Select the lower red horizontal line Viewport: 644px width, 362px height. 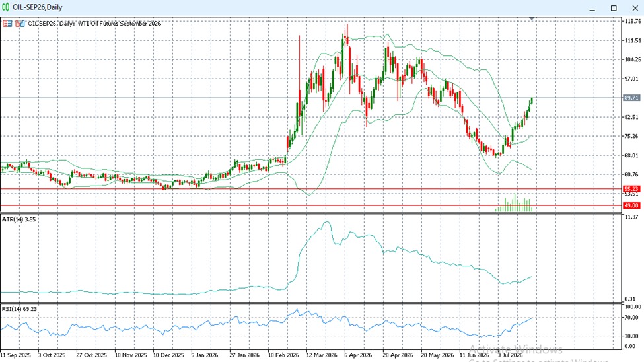coord(311,205)
